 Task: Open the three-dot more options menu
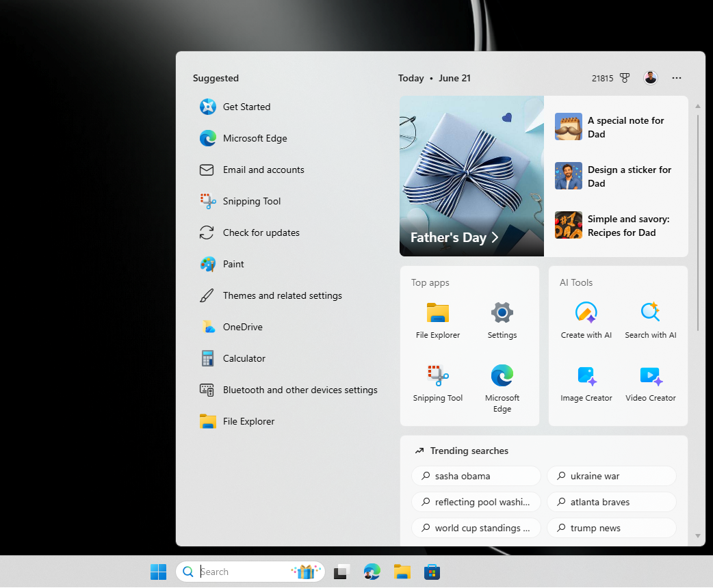677,78
